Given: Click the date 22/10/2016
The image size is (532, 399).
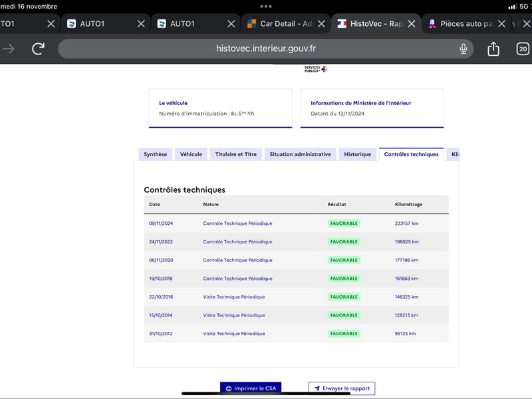Looking at the screenshot, I should pos(161,297).
